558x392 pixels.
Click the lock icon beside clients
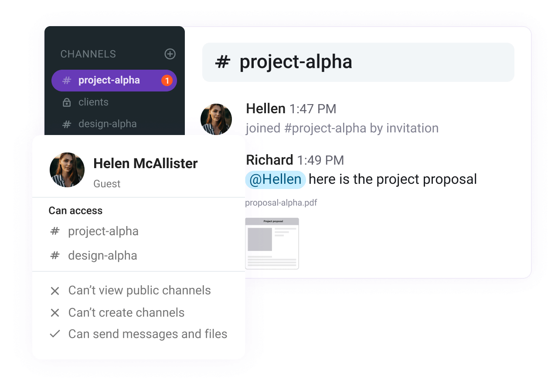[67, 102]
